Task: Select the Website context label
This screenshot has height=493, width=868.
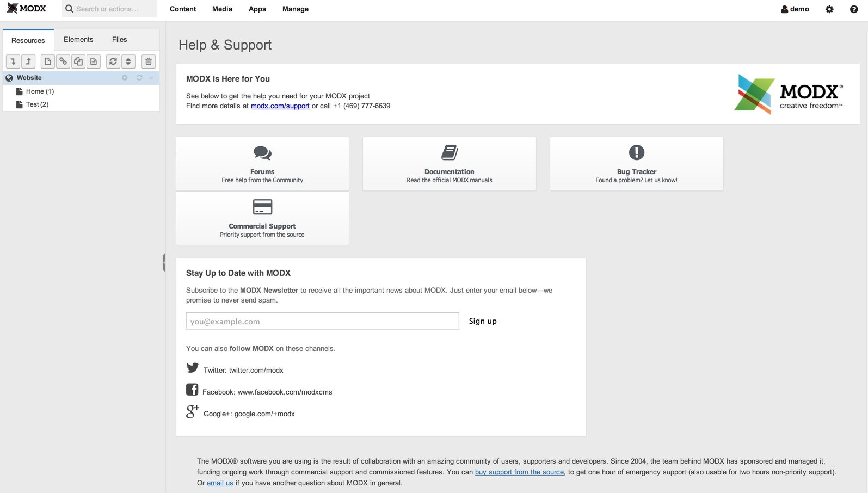Action: 29,78
